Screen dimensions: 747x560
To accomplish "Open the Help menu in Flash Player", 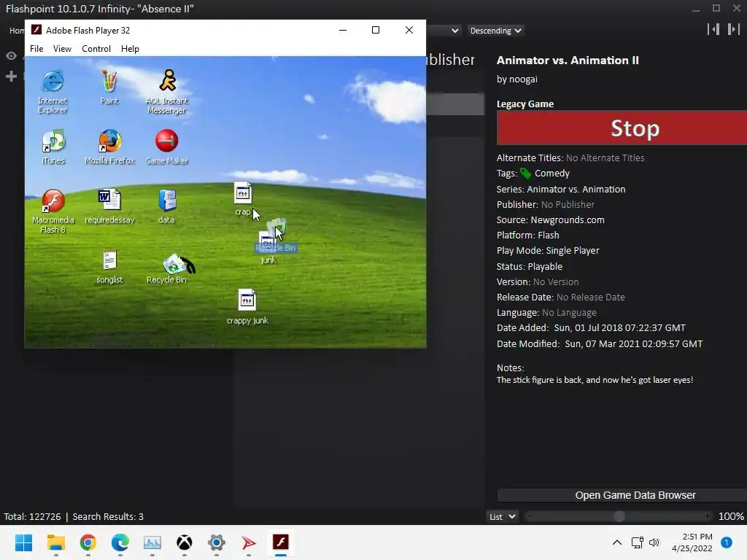I will coord(130,49).
